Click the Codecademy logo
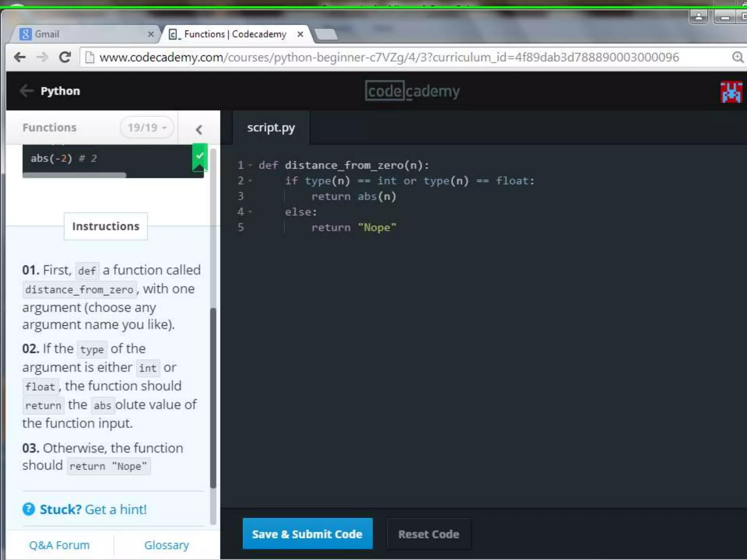Viewport: 747px width, 560px height. [x=412, y=91]
